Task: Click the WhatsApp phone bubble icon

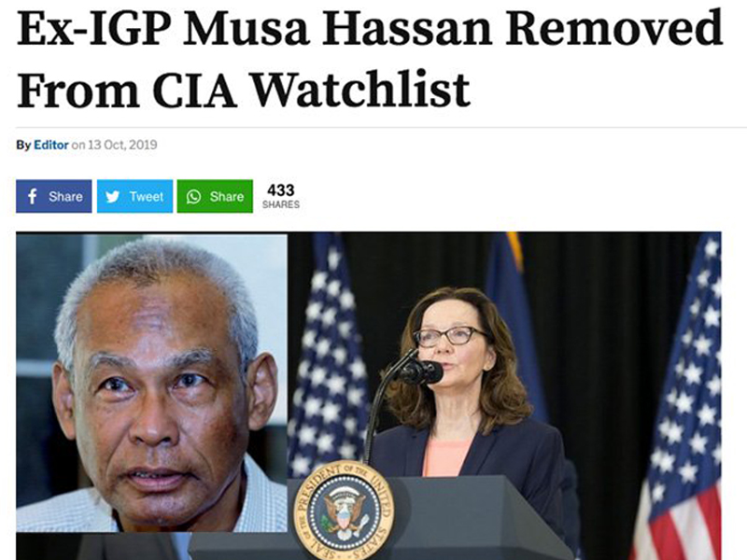Action: coord(193,197)
